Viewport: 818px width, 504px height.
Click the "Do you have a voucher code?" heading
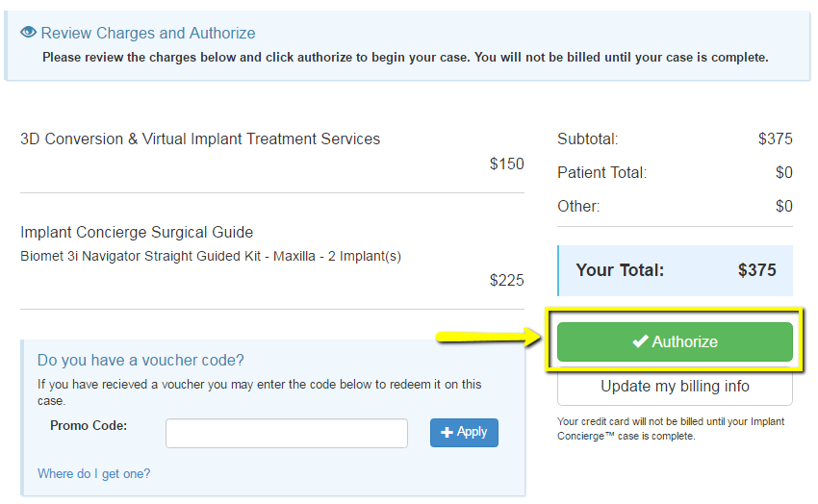pyautogui.click(x=141, y=360)
